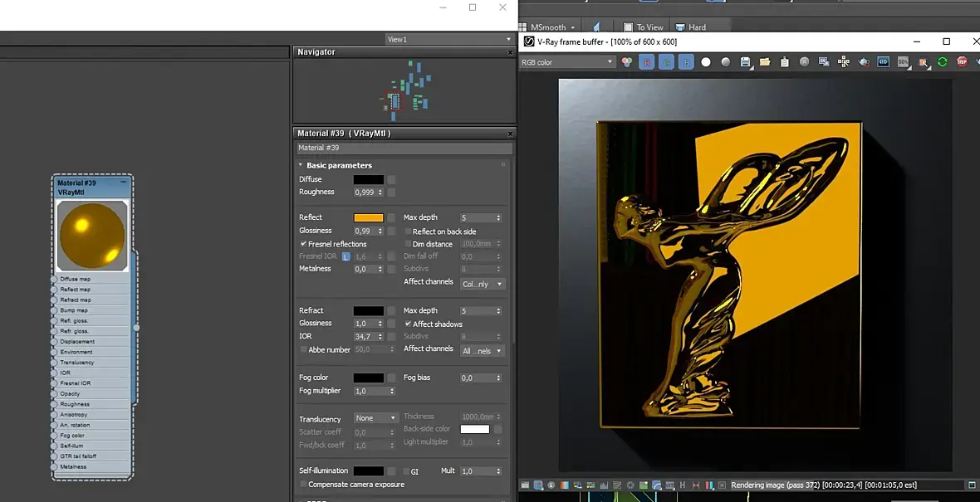Screen dimensions: 980x502
Task: Stop rendering with the red STOP icon
Action: pyautogui.click(x=962, y=61)
